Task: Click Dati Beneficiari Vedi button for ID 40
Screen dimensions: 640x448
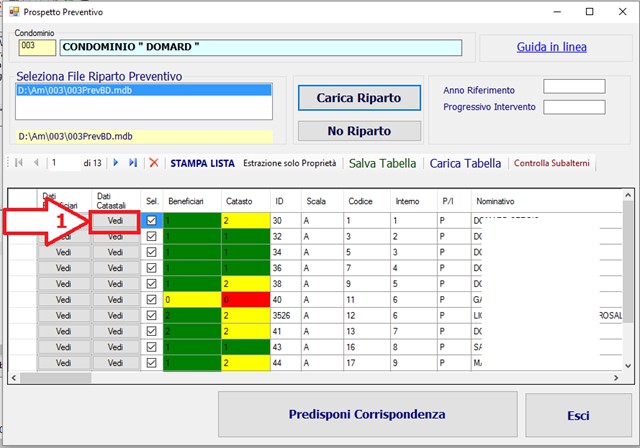Action: [x=64, y=299]
